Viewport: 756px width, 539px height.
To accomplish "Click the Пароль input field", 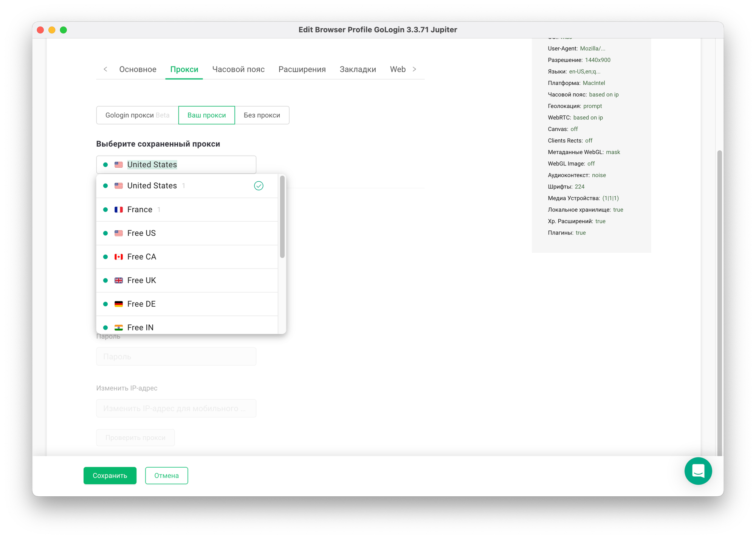I will (x=176, y=357).
